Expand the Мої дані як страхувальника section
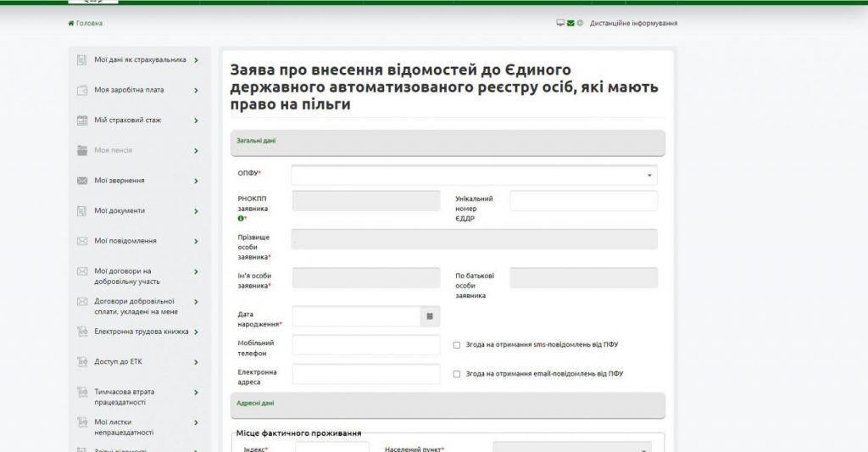 (x=196, y=60)
